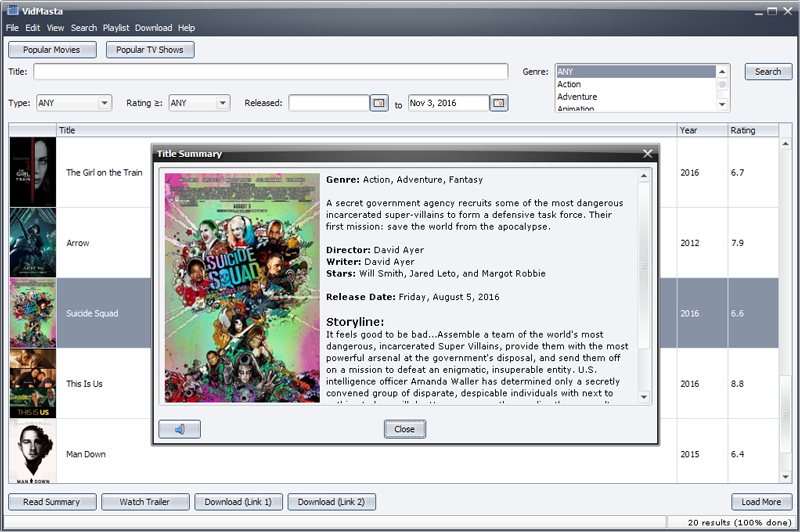This screenshot has height=532, width=800.
Task: Sort by the Year column header
Action: point(702,130)
